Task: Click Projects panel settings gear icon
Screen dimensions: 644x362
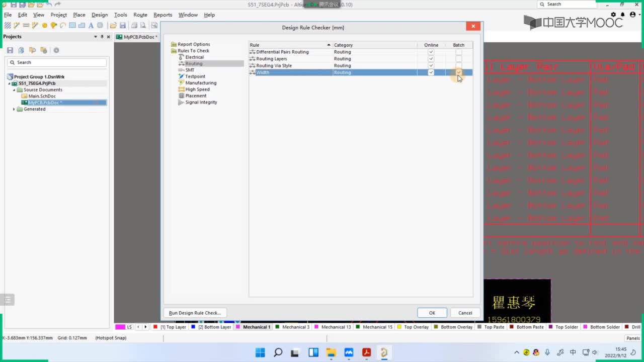Action: (56, 50)
